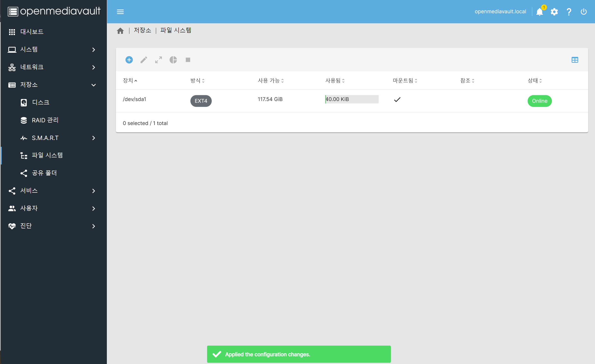Click the openmediavault logo

(54, 11)
